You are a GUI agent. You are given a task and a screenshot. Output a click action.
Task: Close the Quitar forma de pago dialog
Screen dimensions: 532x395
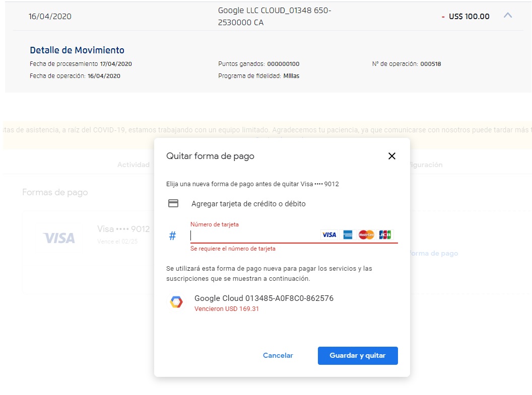tap(392, 156)
